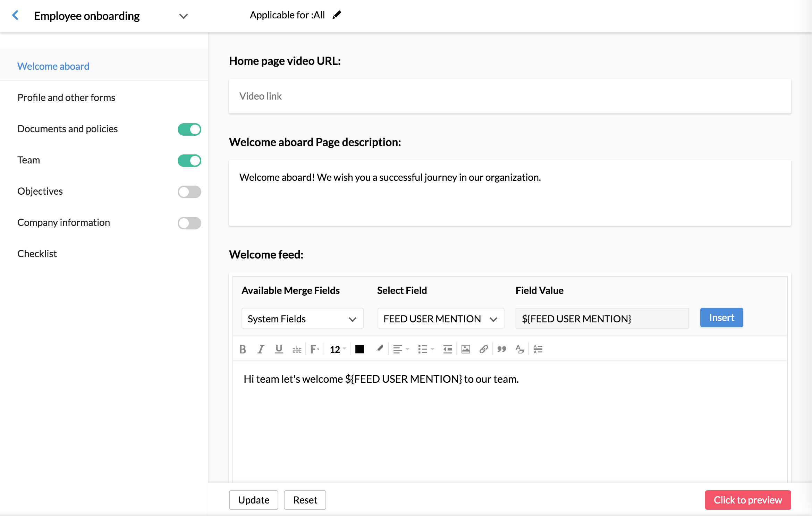Apply strikethrough to text
Viewport: 812px width, 516px height.
pos(297,349)
